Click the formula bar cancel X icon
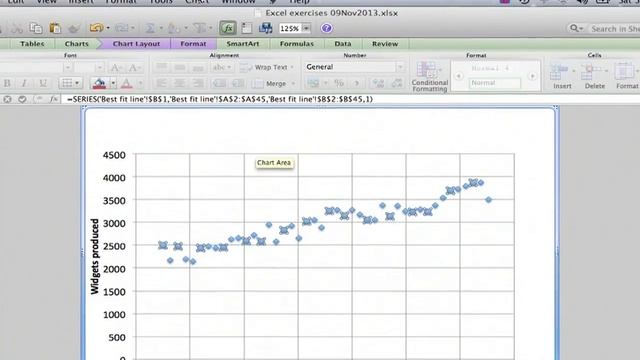This screenshot has width=640, height=360. [x=7, y=99]
